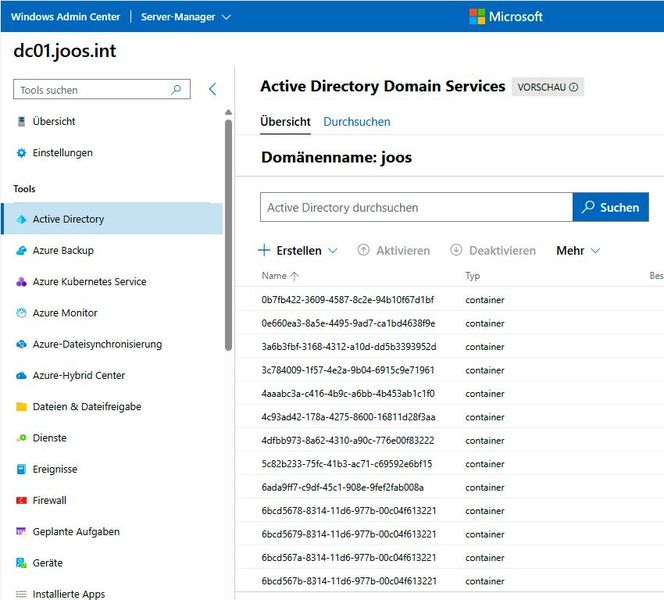Open the Mehr dropdown menu
664x600 pixels.
coord(578,250)
